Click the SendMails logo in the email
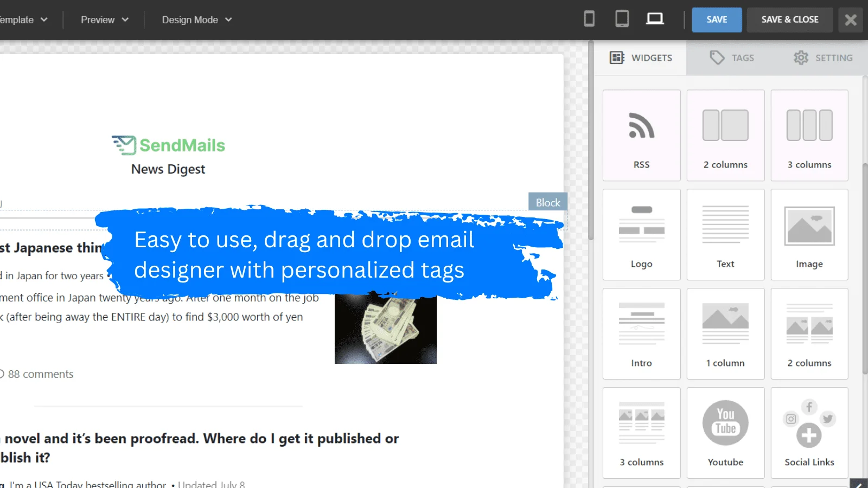 (x=168, y=145)
